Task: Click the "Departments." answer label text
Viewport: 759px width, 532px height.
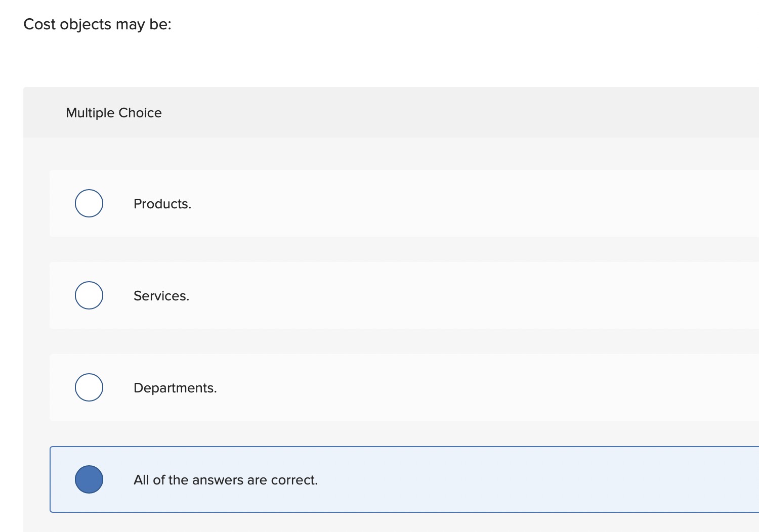Action: click(x=175, y=388)
